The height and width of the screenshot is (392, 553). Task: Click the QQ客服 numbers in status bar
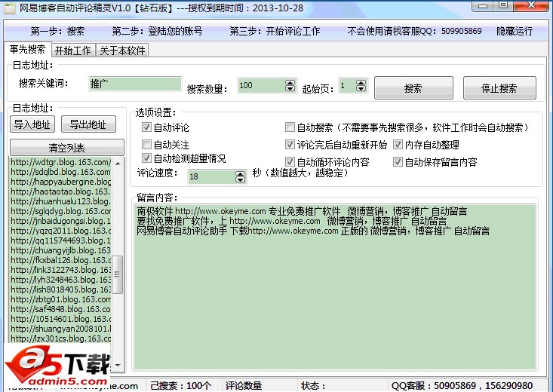click(x=462, y=386)
